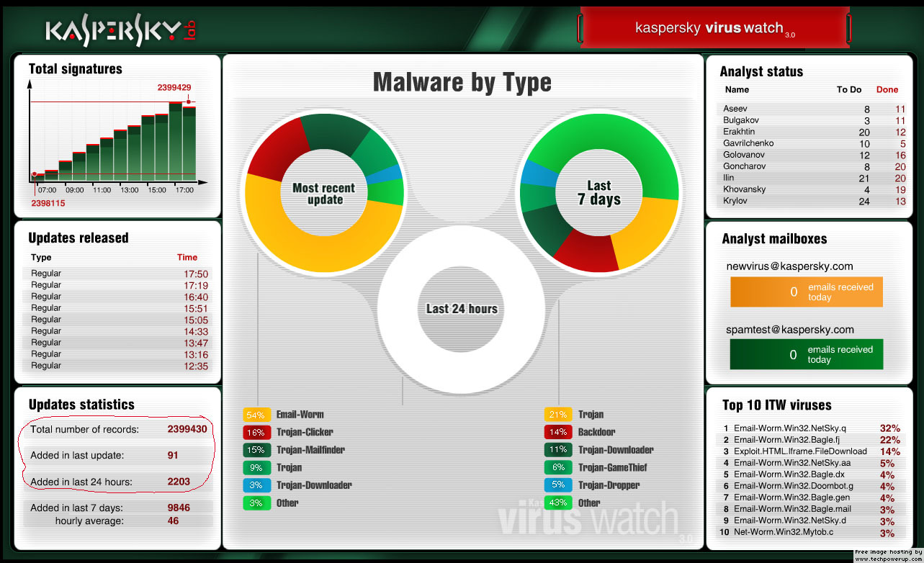Click the hourly average value 46
Image resolution: width=924 pixels, height=563 pixels.
pyautogui.click(x=173, y=521)
